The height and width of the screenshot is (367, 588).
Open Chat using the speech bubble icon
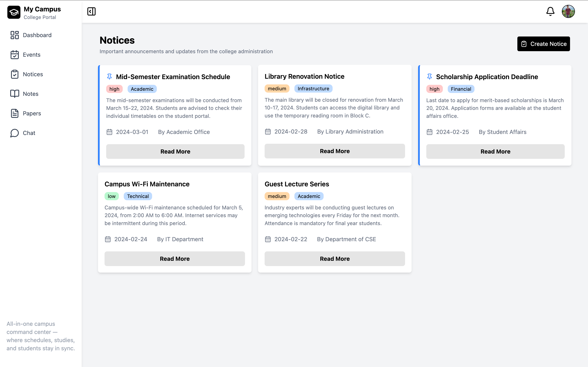pyautogui.click(x=14, y=133)
